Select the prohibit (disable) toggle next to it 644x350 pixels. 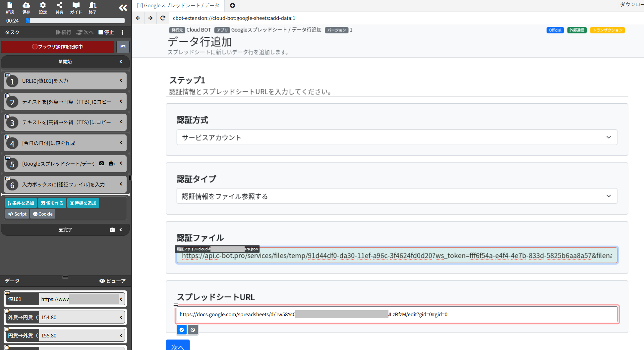(x=193, y=329)
